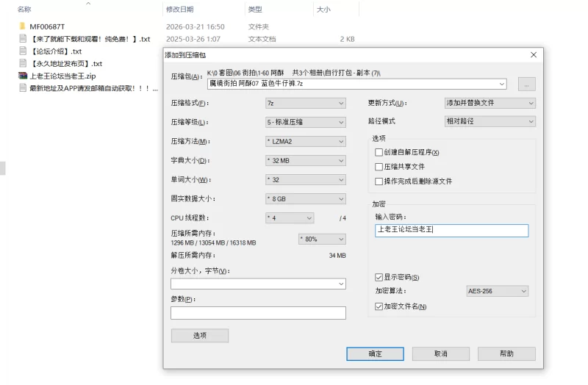Open the 压缩格式 7z dropdown
Screen dimensions: 588x385
click(306, 103)
